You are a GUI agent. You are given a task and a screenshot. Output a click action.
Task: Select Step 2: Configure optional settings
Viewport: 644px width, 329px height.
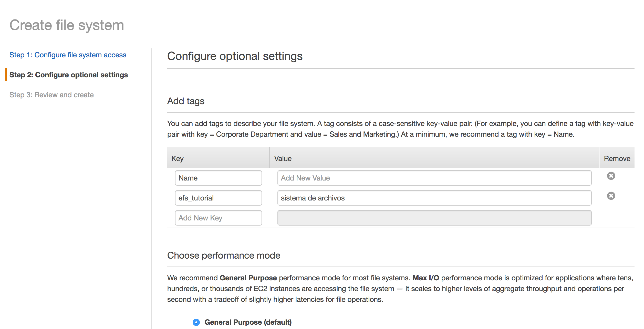[69, 75]
